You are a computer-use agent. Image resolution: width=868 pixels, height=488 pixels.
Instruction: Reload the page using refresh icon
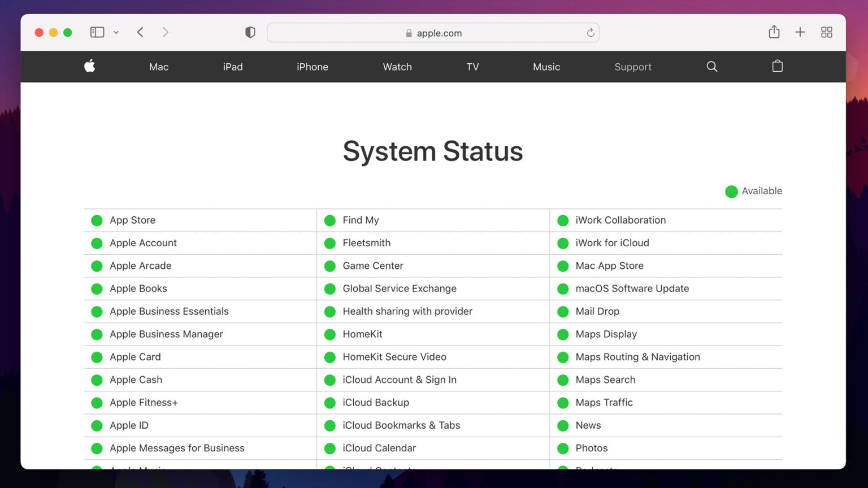click(x=591, y=33)
